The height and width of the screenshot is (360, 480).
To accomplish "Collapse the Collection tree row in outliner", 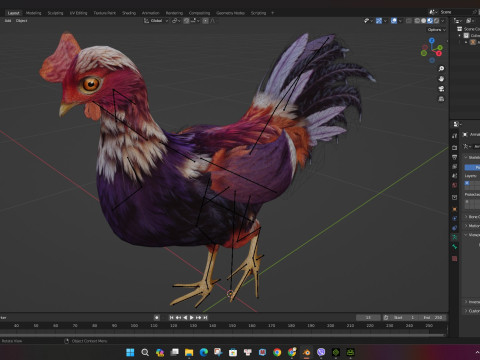I will (460, 36).
